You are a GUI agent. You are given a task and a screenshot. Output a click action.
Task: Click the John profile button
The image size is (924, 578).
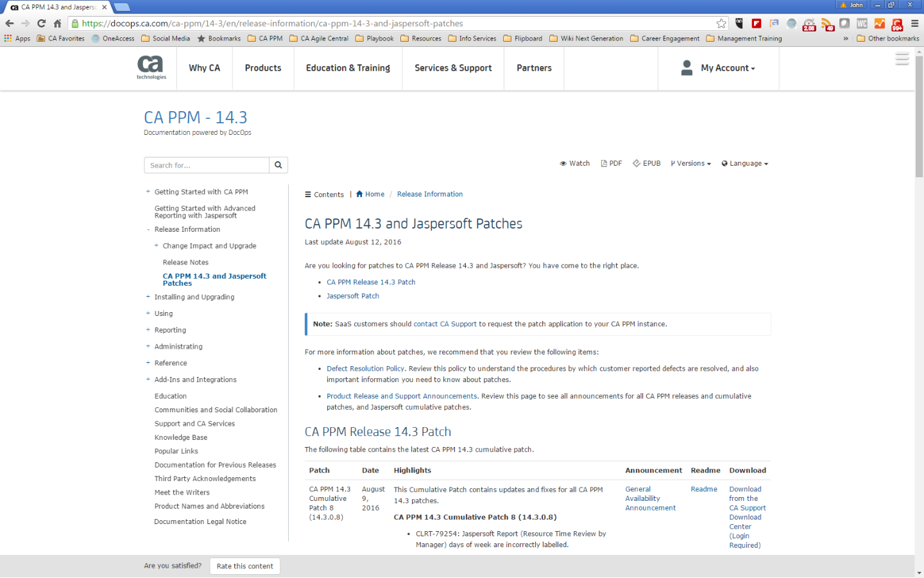853,4
